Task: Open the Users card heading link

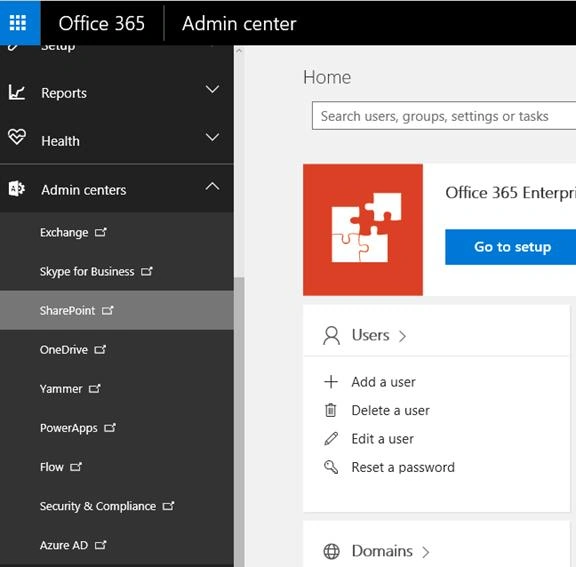Action: [x=370, y=335]
